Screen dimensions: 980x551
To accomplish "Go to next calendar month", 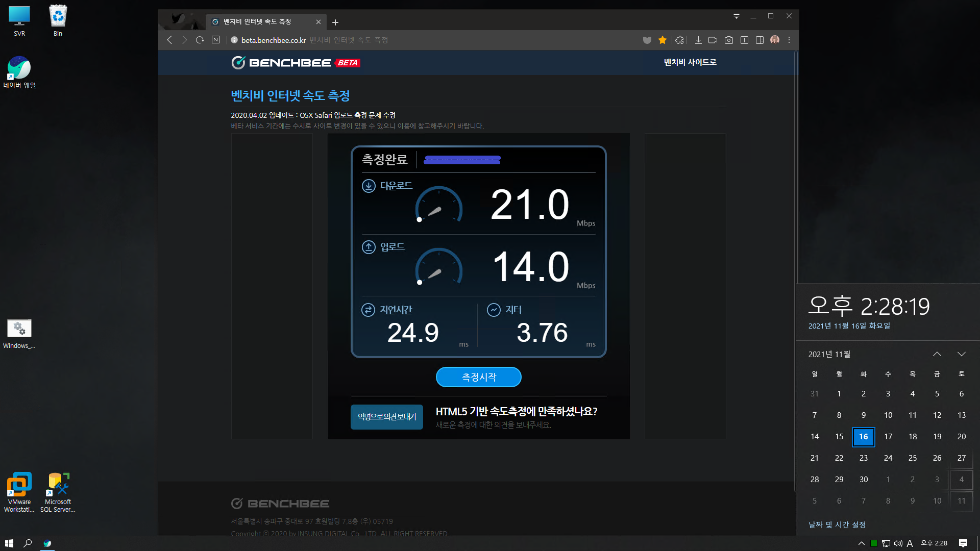I will 962,354.
